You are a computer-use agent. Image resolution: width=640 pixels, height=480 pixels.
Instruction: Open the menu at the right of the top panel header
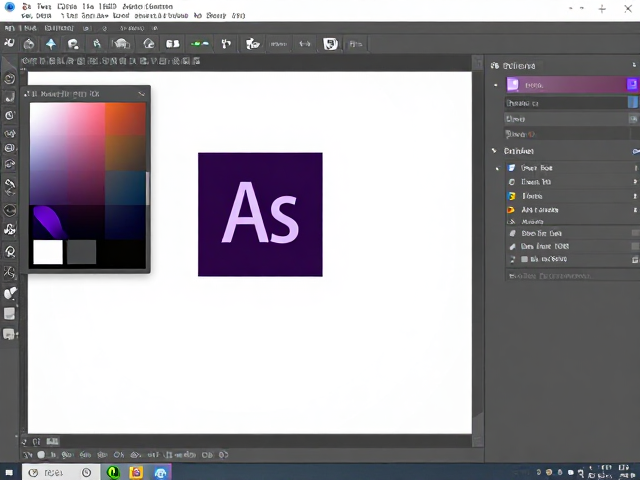tap(634, 65)
